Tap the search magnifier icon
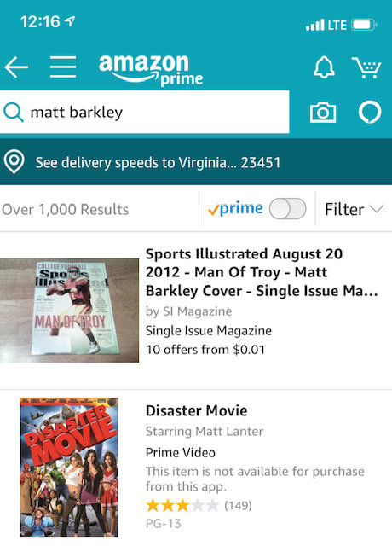Screen dimensions: 392x546 pyautogui.click(x=14, y=113)
